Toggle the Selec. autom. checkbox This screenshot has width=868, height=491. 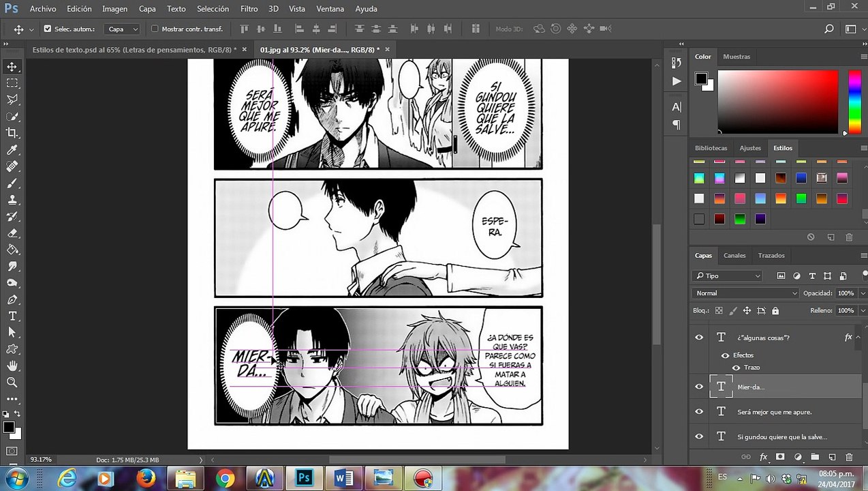coord(48,29)
